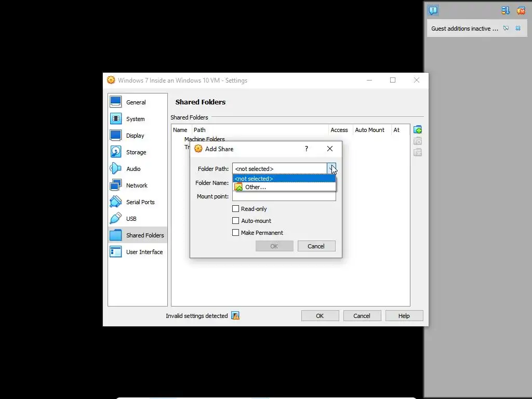Click into the Mount point field
The image size is (532, 399).
tap(284, 196)
